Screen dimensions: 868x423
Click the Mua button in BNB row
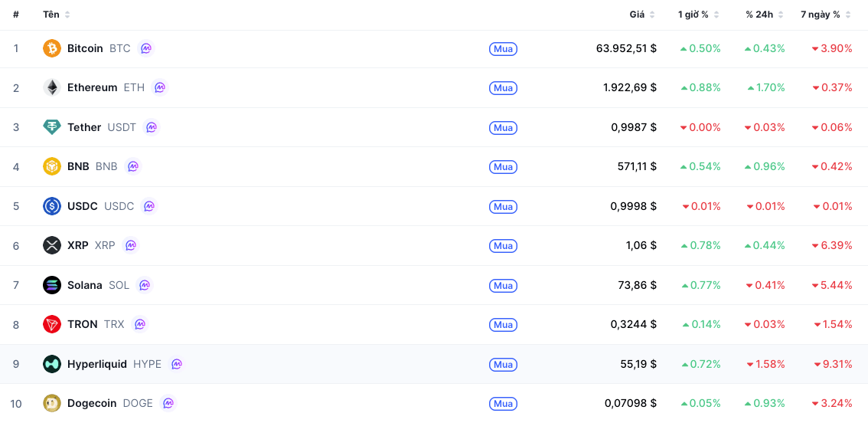(503, 167)
